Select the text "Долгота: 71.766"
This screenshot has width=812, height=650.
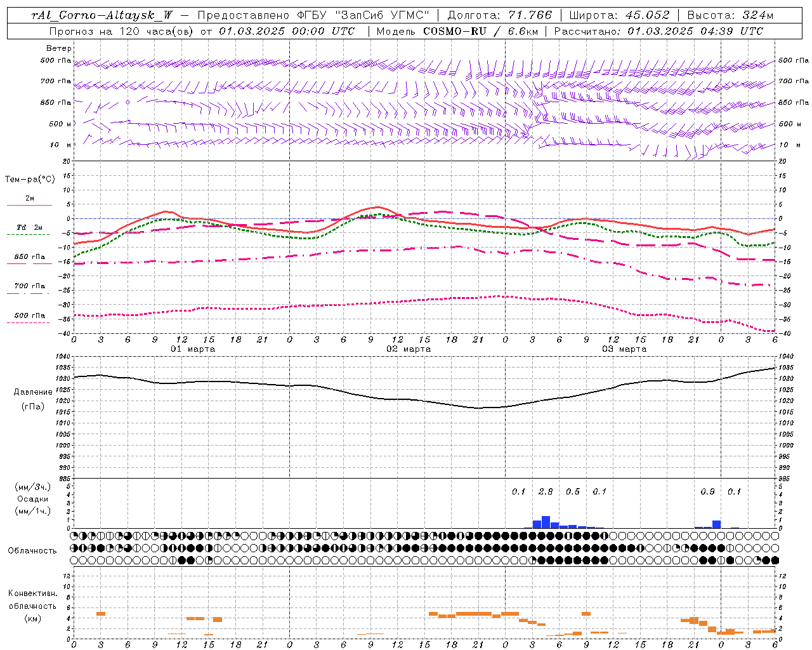(500, 15)
